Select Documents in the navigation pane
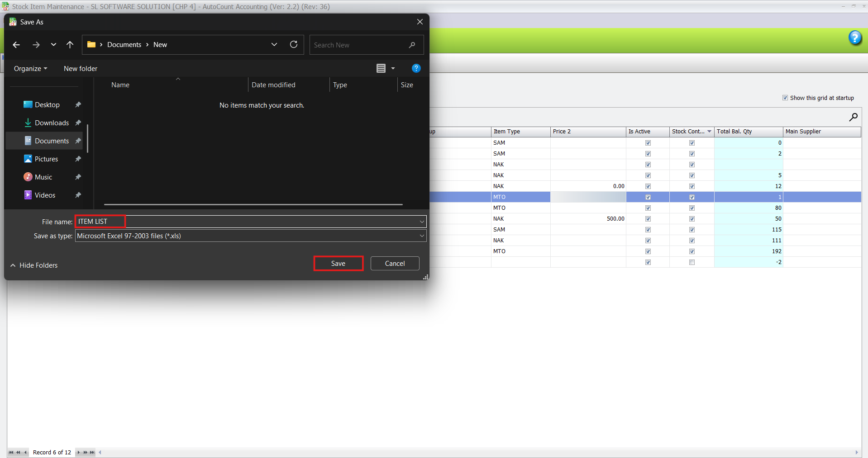 click(x=52, y=141)
